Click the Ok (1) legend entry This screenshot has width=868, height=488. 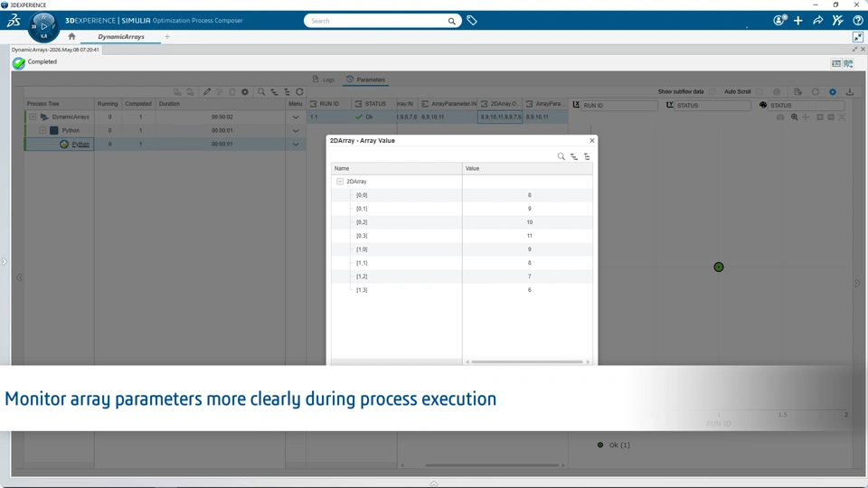coord(614,445)
